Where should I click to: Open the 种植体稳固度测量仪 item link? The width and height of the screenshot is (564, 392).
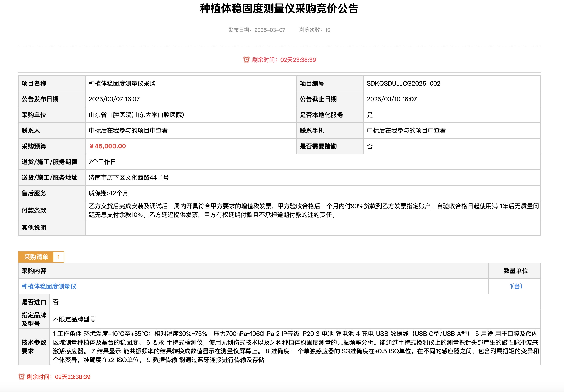(49, 286)
